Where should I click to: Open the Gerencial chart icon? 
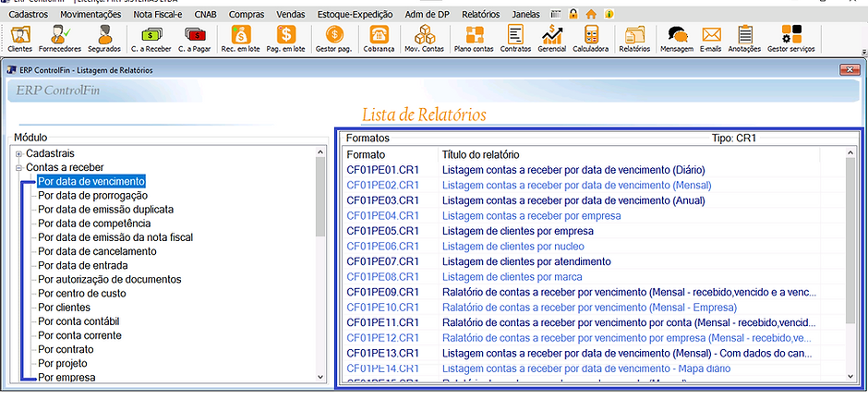(x=552, y=39)
